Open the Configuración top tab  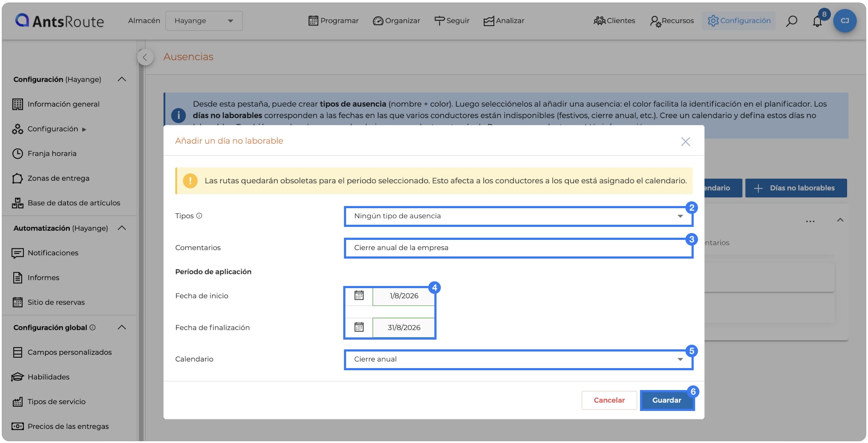(739, 21)
